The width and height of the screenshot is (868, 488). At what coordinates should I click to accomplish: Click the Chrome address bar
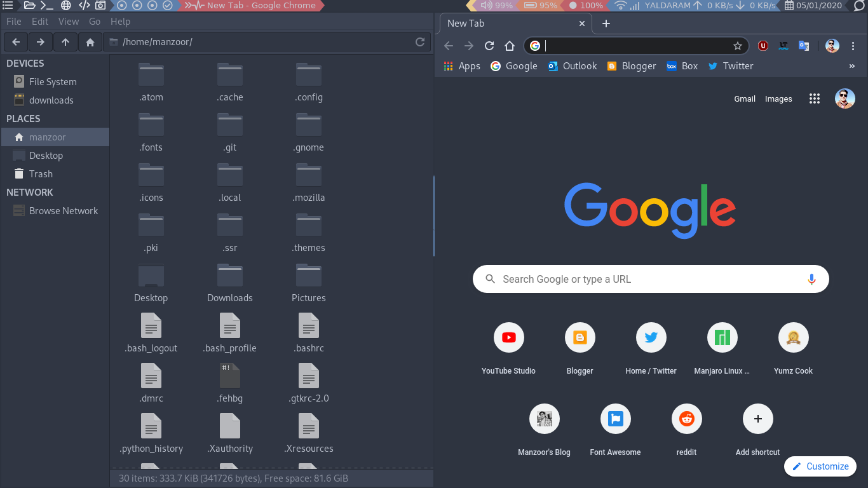[635, 46]
